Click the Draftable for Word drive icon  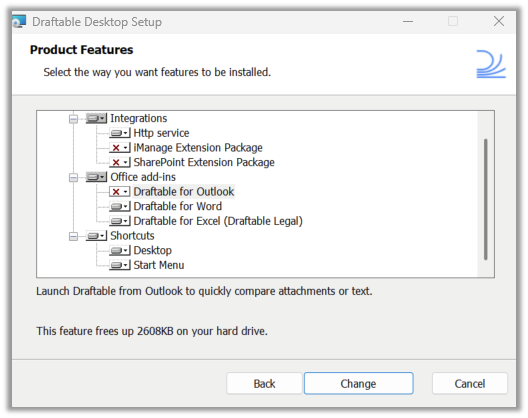(x=120, y=206)
